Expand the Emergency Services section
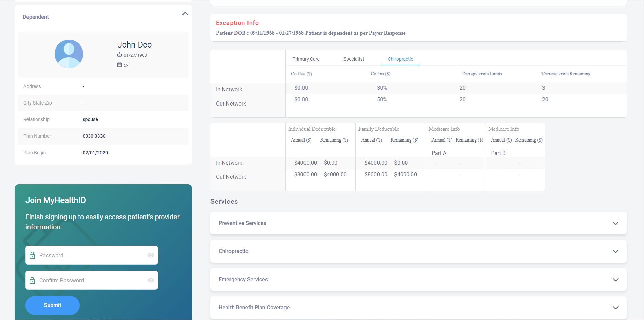Screen dimensions: 644x320 [x=615, y=280]
